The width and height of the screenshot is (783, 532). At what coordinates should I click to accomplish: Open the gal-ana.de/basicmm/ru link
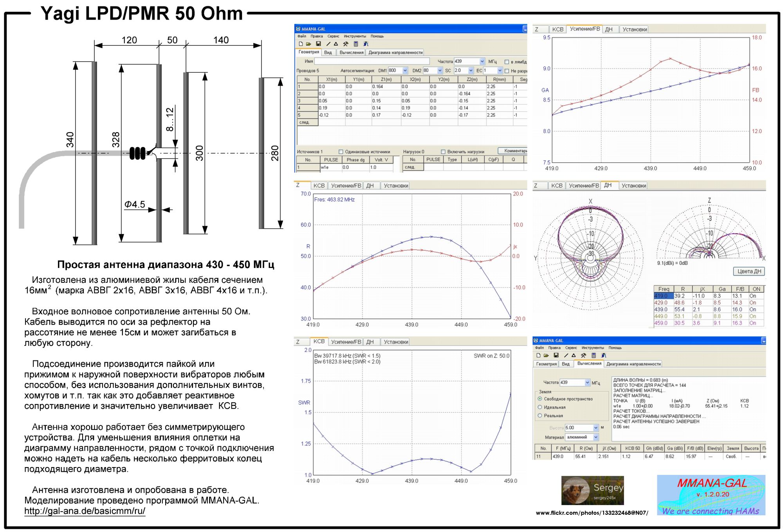click(x=85, y=511)
